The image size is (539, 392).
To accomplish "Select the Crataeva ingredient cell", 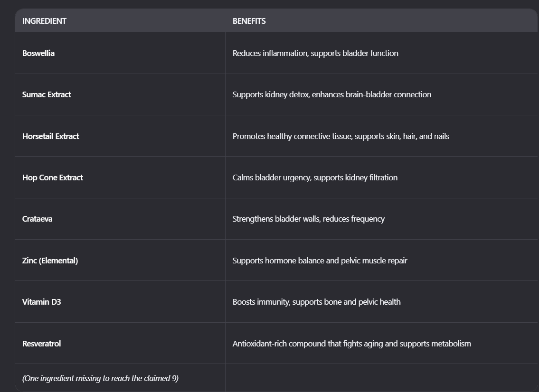I will pos(37,219).
